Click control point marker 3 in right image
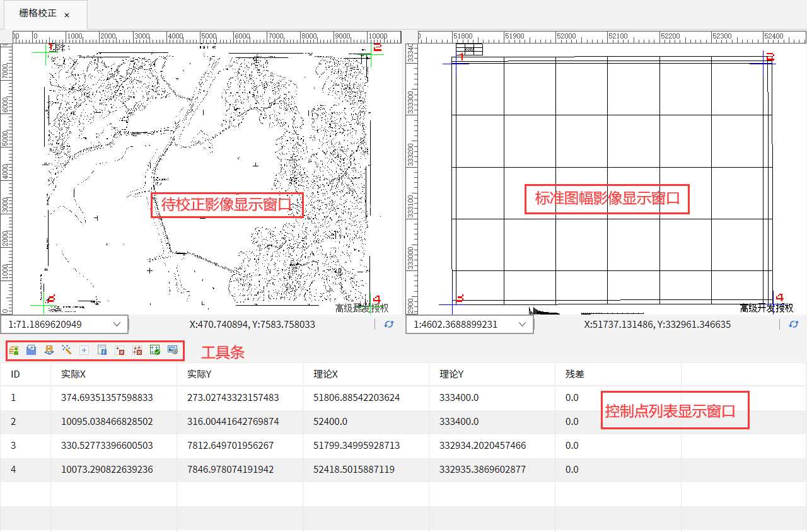807x532 pixels. [x=460, y=298]
